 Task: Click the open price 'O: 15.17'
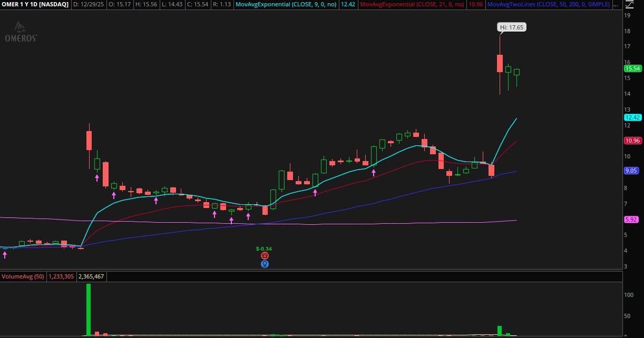coord(119,4)
